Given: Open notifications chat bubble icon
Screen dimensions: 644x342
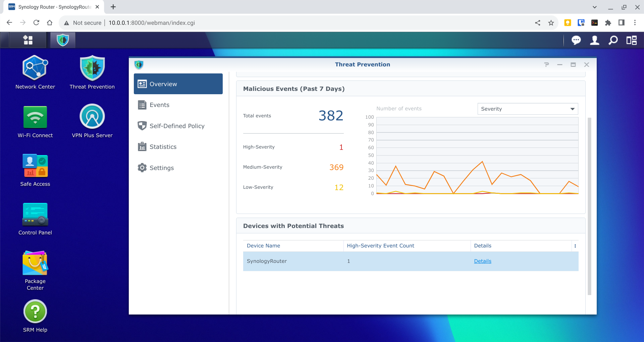Looking at the screenshot, I should [576, 40].
